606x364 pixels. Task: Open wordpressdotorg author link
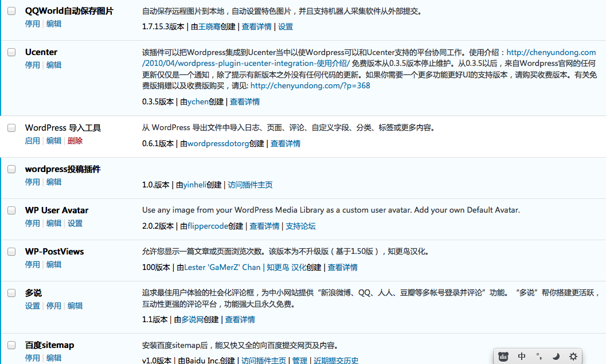218,143
